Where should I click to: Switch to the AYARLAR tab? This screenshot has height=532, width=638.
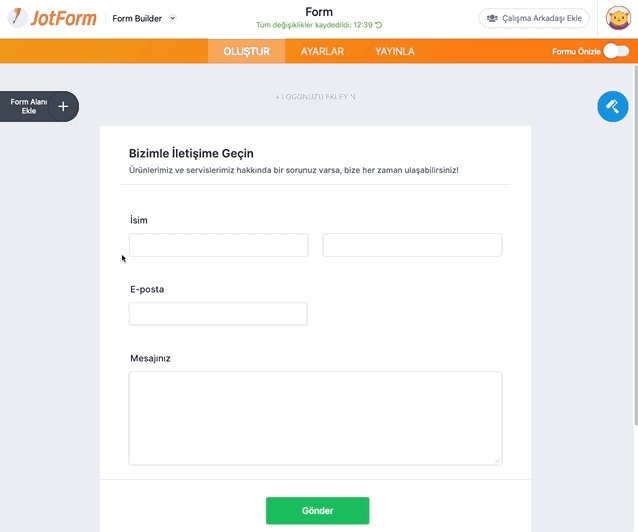(x=322, y=51)
